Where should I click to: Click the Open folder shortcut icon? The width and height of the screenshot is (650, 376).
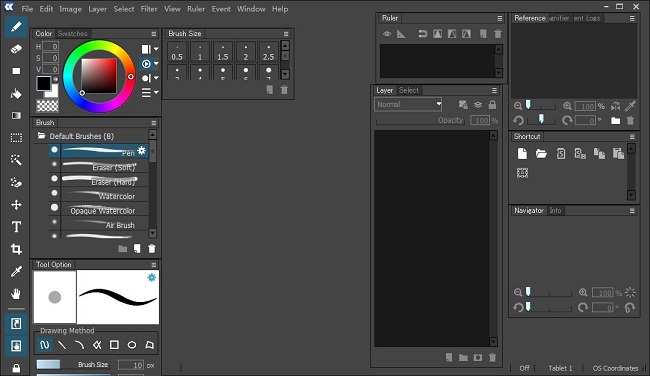coord(541,154)
